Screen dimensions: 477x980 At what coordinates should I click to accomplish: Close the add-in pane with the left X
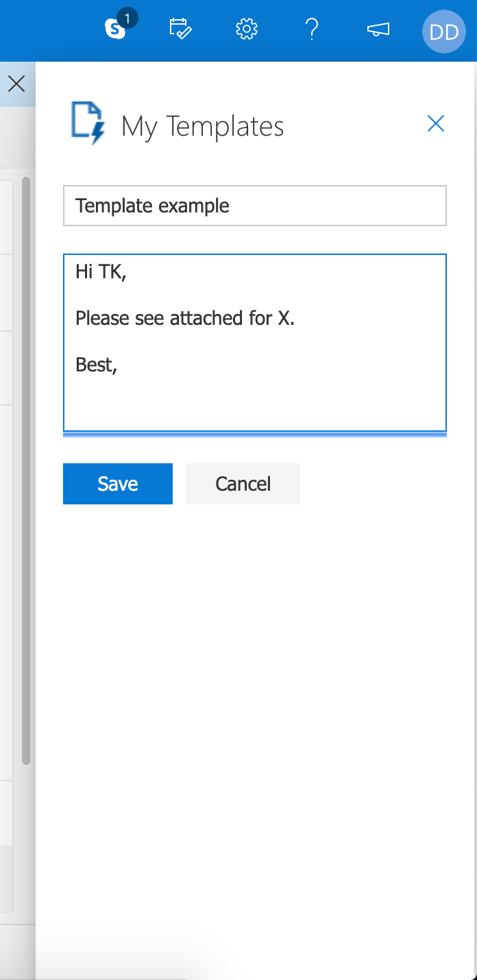point(16,83)
